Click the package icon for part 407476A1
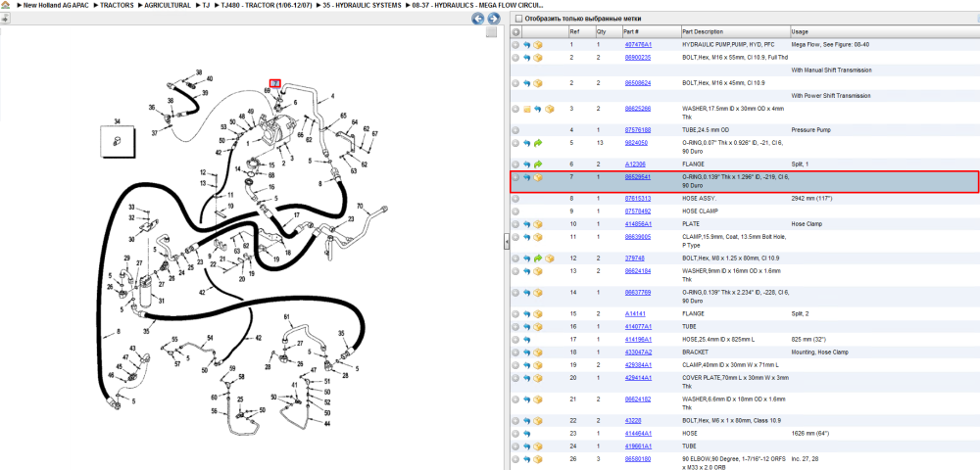This screenshot has height=470, width=980. [x=537, y=45]
